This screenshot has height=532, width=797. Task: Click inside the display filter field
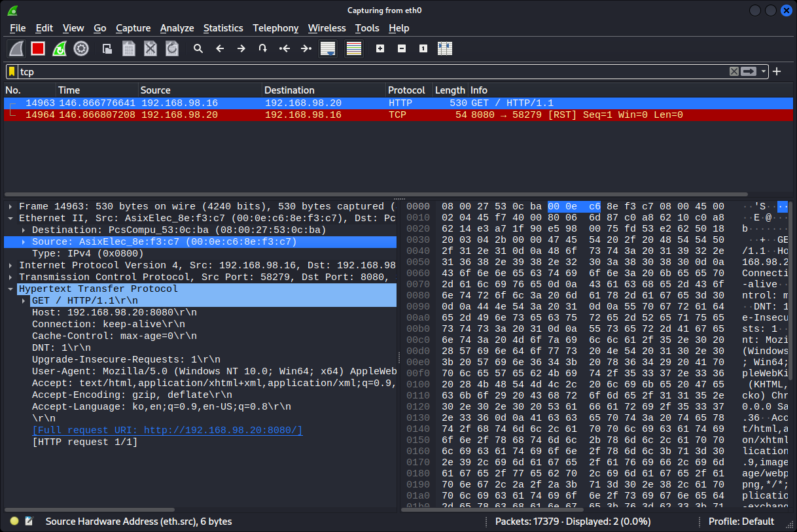(x=327, y=71)
